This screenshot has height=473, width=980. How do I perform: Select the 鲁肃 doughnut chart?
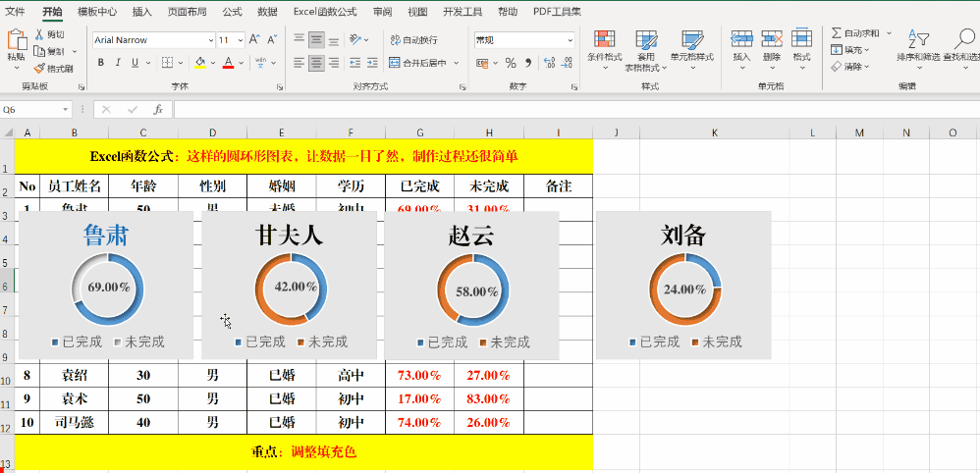coord(106,285)
